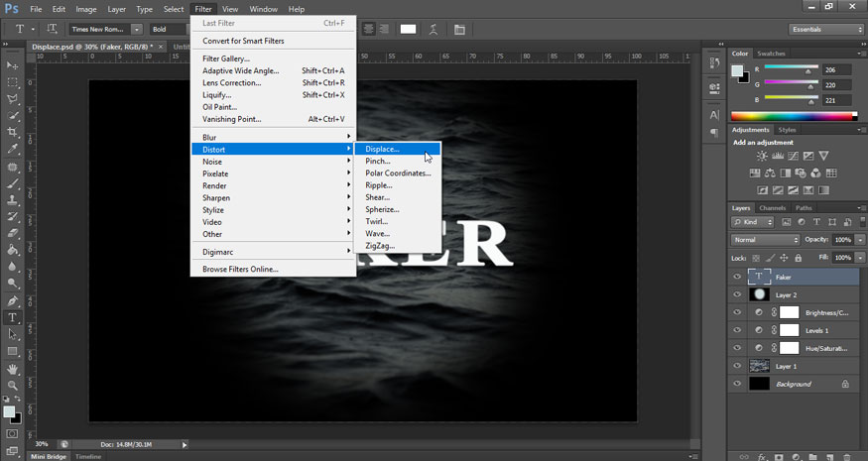Open the layer blend mode Normal dropdown
This screenshot has height=461, width=868.
point(766,240)
